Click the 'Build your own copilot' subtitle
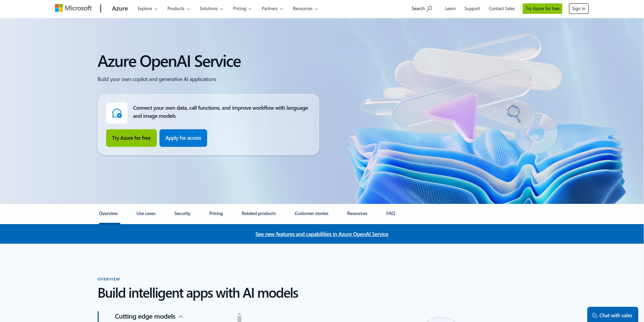Viewport: 644px width, 322px height. [157, 79]
